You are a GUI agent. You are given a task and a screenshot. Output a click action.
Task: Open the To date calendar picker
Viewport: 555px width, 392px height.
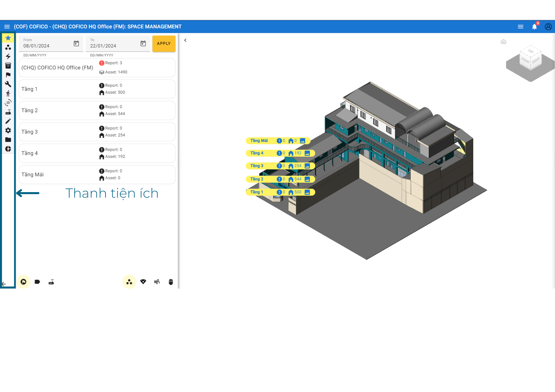click(x=143, y=44)
